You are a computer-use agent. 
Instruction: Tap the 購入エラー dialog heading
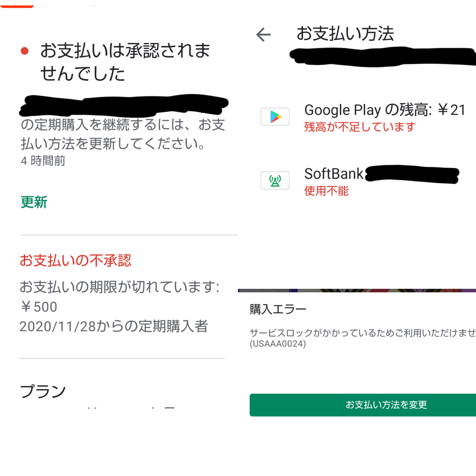coord(278,309)
